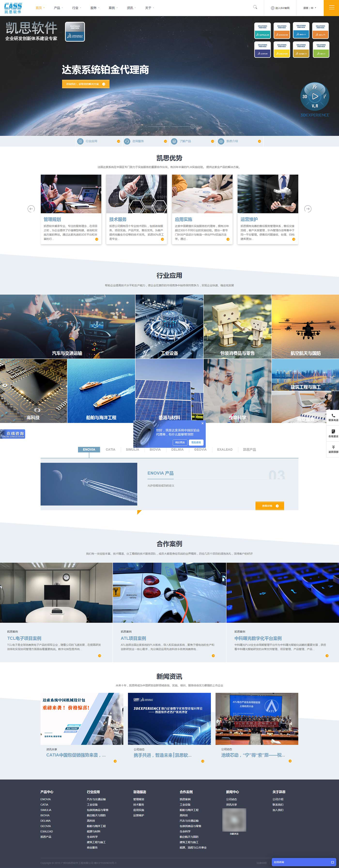
Task: Click 咨询我们，获取您的解决方案 banner button
Action: (x=86, y=84)
